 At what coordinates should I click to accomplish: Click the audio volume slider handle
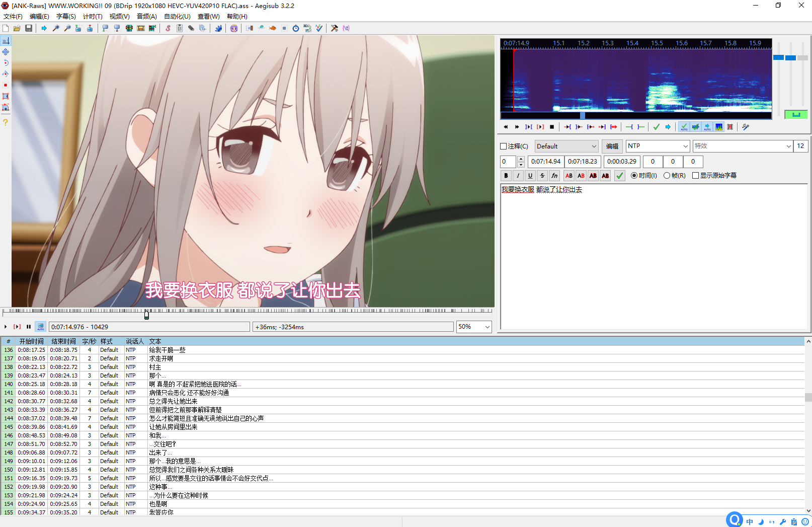click(x=803, y=58)
